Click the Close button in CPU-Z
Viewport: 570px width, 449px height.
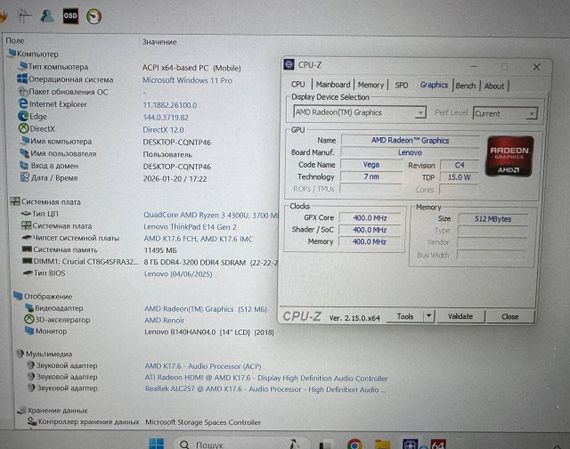pos(510,316)
